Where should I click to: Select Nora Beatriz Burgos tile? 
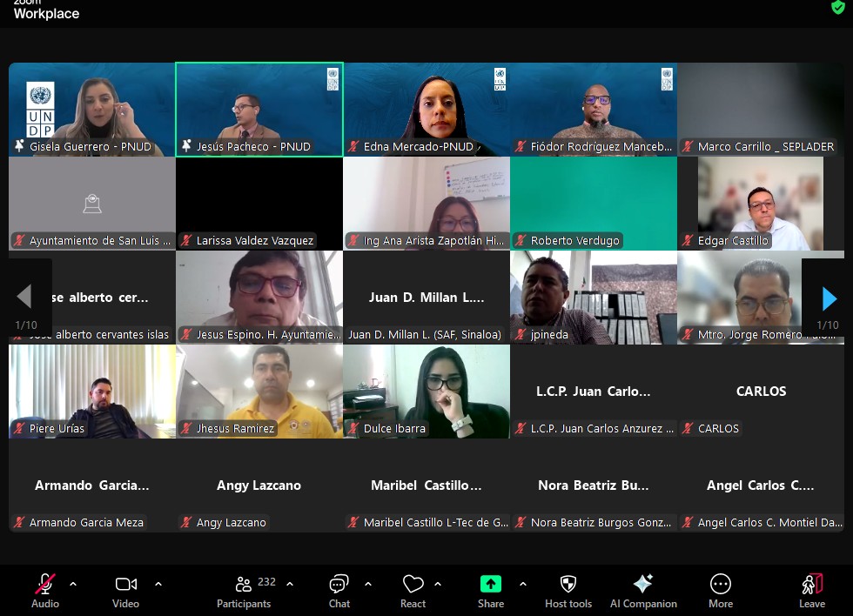(594, 485)
